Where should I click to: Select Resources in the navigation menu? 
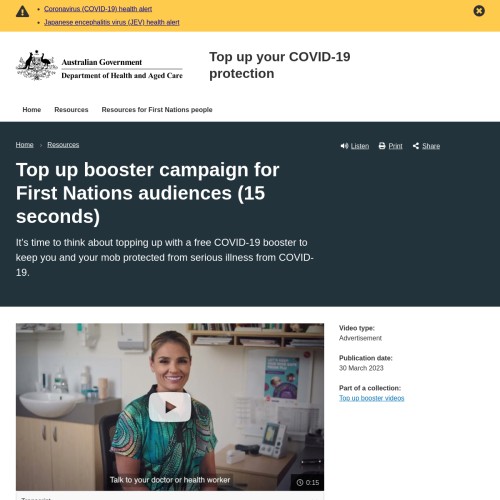[x=71, y=110]
